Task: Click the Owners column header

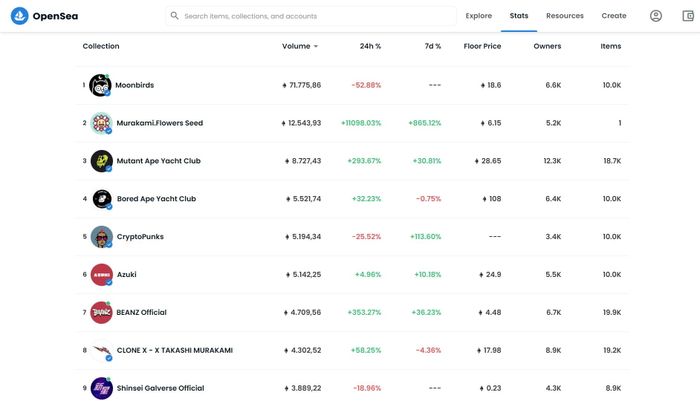Action: tap(547, 46)
